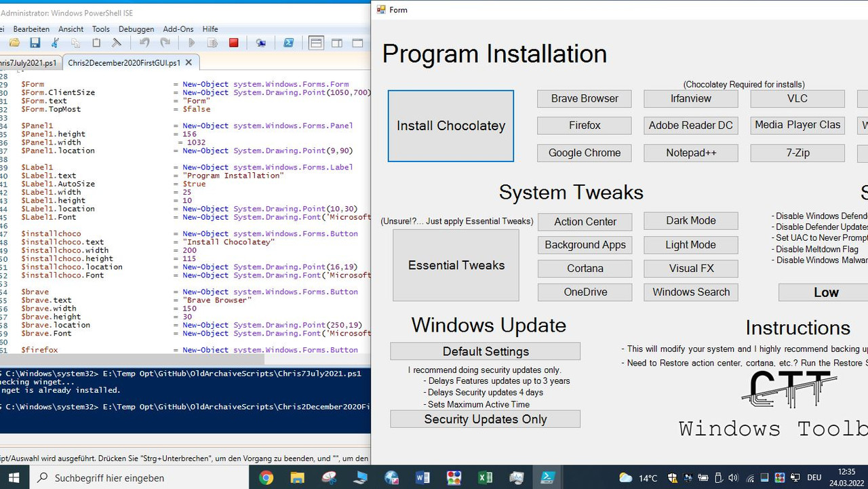
Task: Open the weather widget showing 14°C
Action: pyautogui.click(x=638, y=478)
